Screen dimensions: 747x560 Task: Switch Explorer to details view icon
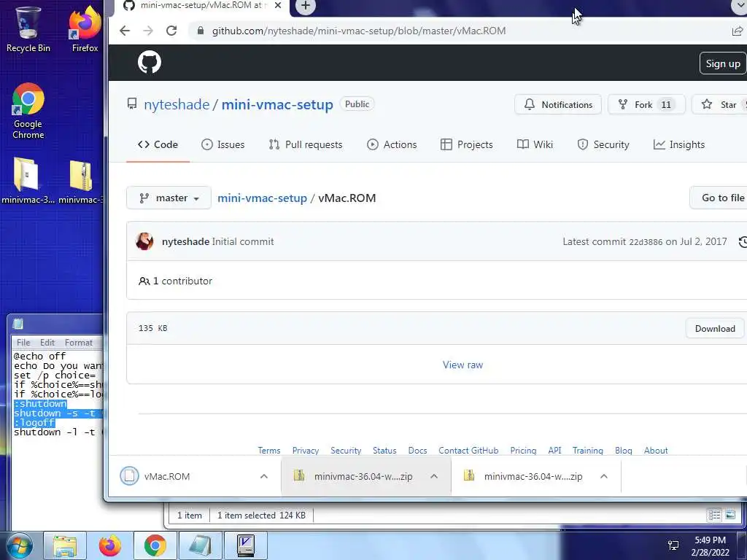click(714, 515)
